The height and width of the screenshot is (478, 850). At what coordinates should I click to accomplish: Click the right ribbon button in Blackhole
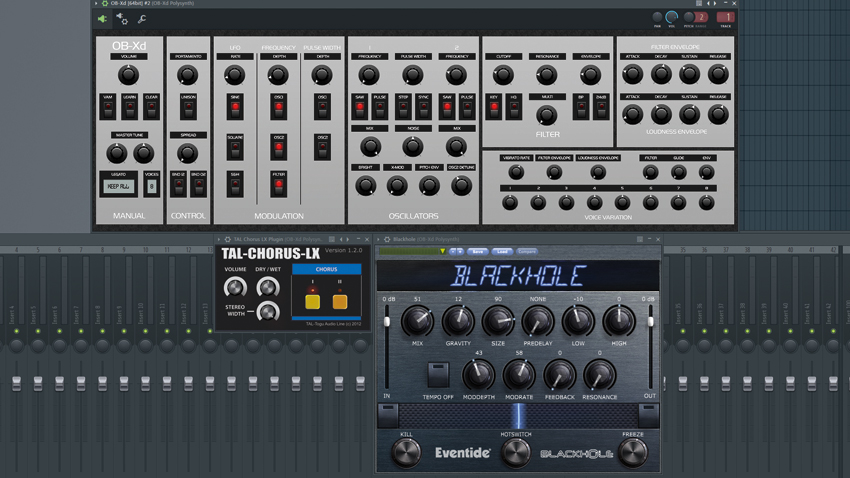pyautogui.click(x=648, y=416)
